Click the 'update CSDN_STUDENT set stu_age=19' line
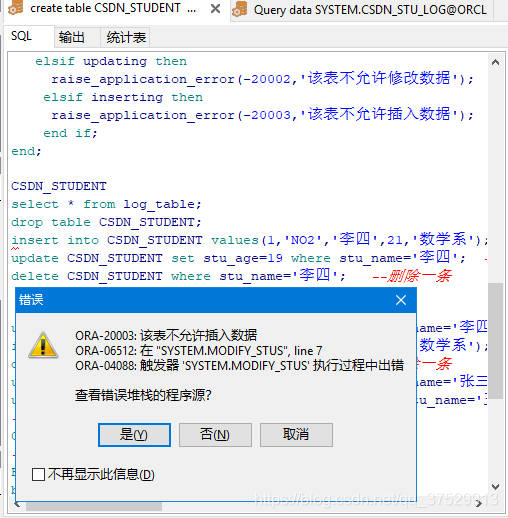This screenshot has width=508, height=518. pos(238,258)
